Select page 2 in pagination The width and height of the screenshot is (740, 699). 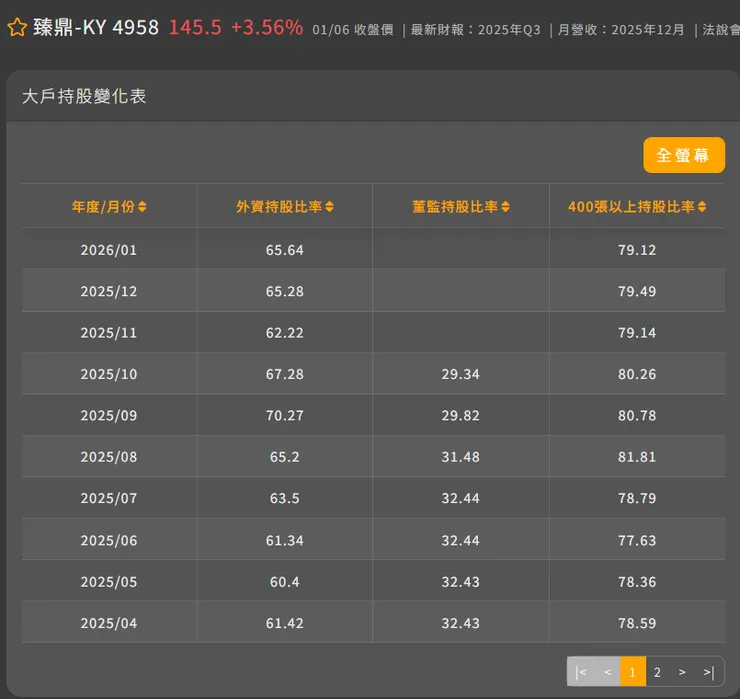657,672
